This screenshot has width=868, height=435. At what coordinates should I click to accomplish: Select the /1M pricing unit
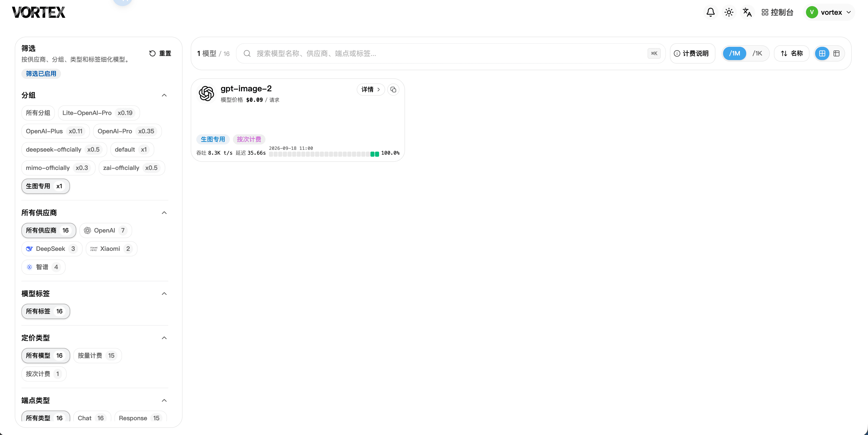point(735,53)
